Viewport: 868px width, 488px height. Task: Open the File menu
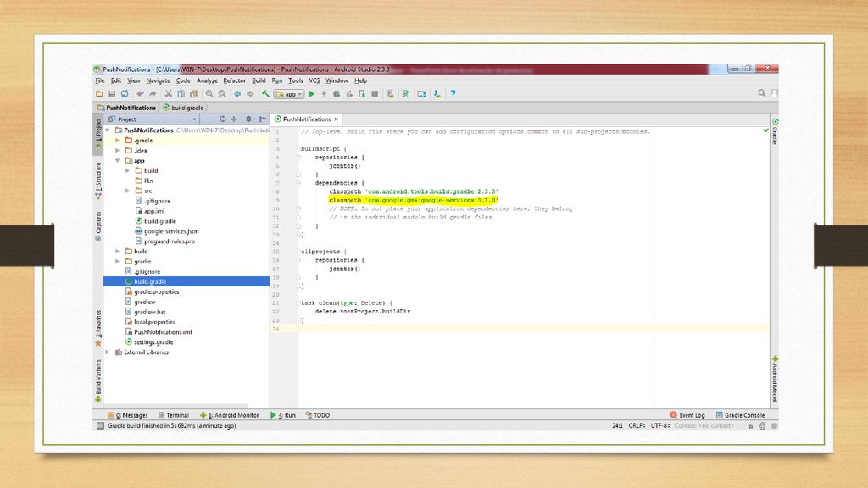point(100,80)
